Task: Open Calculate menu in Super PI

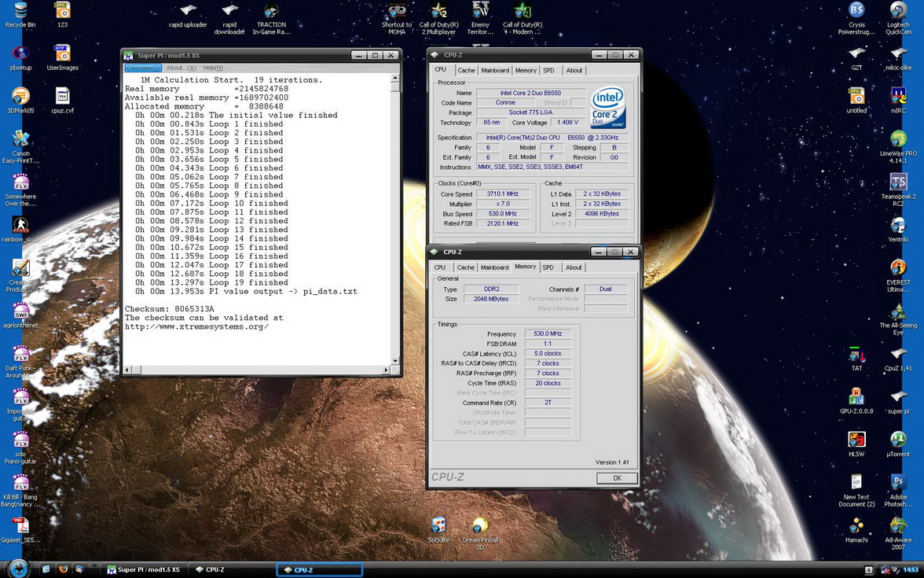Action: pos(143,68)
